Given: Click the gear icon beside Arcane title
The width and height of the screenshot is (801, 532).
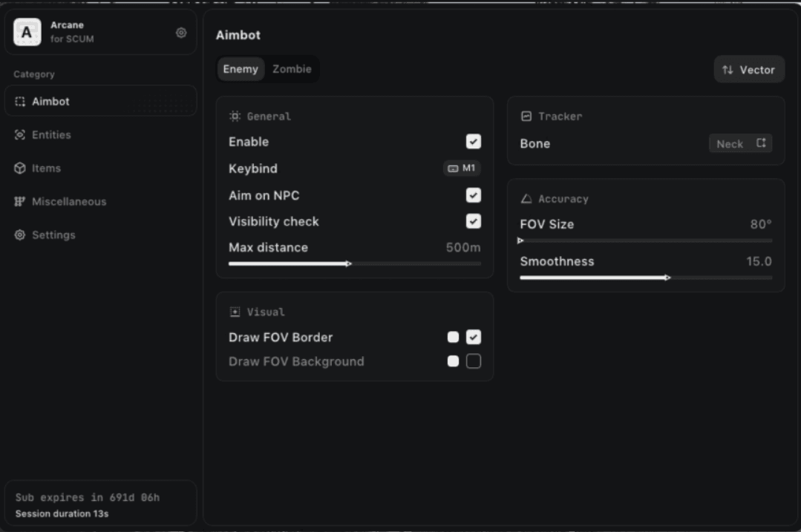Looking at the screenshot, I should coord(181,33).
